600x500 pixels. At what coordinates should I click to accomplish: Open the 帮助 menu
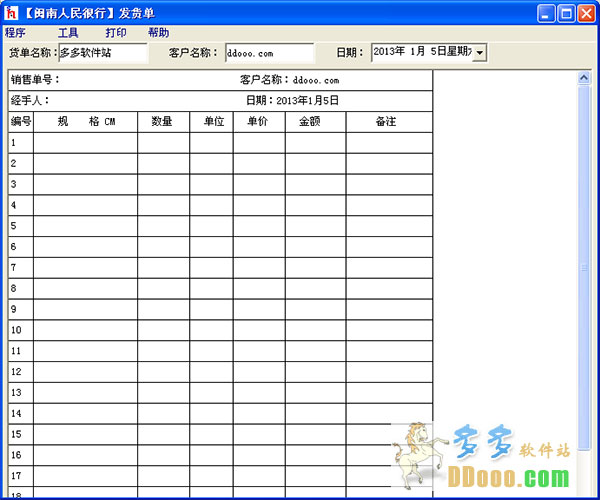point(158,33)
